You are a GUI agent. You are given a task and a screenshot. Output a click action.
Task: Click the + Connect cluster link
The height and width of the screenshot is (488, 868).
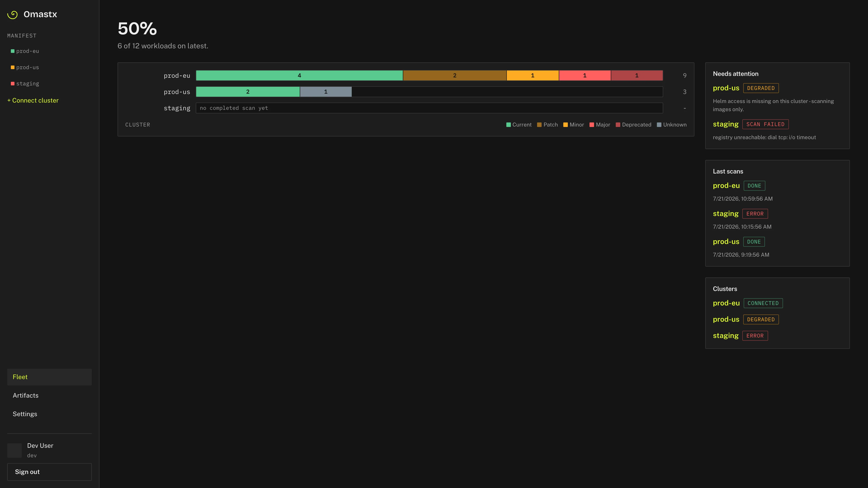click(x=33, y=100)
